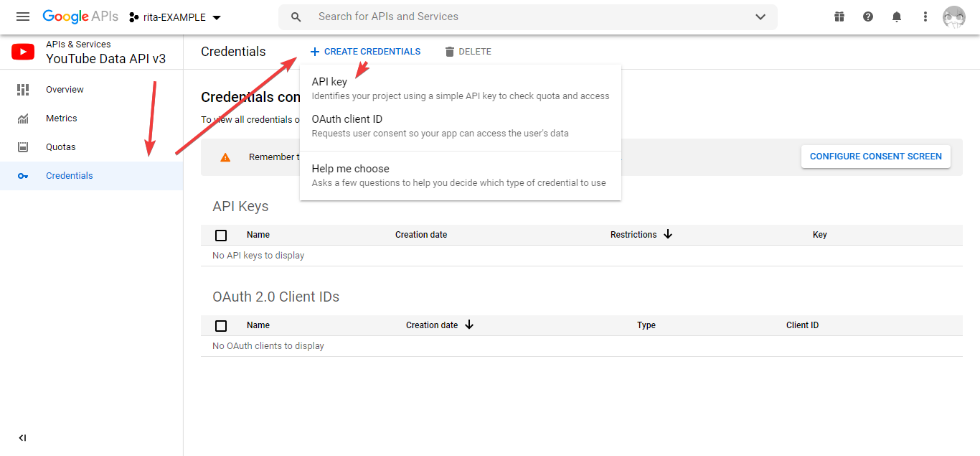The image size is (980, 456).
Task: View notifications bell icon
Action: (897, 17)
